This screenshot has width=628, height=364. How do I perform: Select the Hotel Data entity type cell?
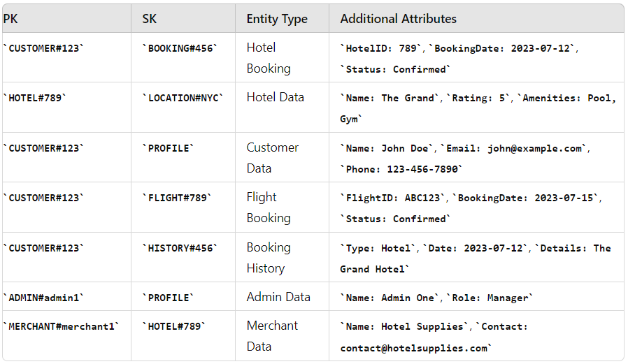(x=276, y=97)
